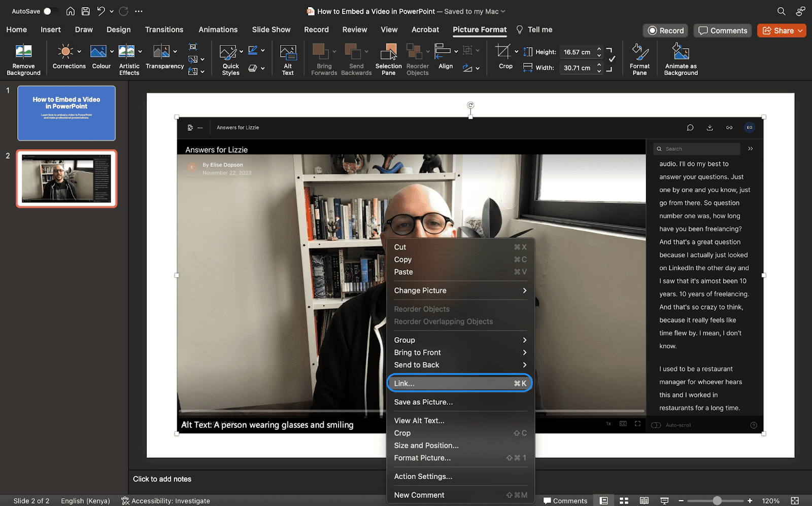
Task: Select the Colour tool icon
Action: (98, 52)
